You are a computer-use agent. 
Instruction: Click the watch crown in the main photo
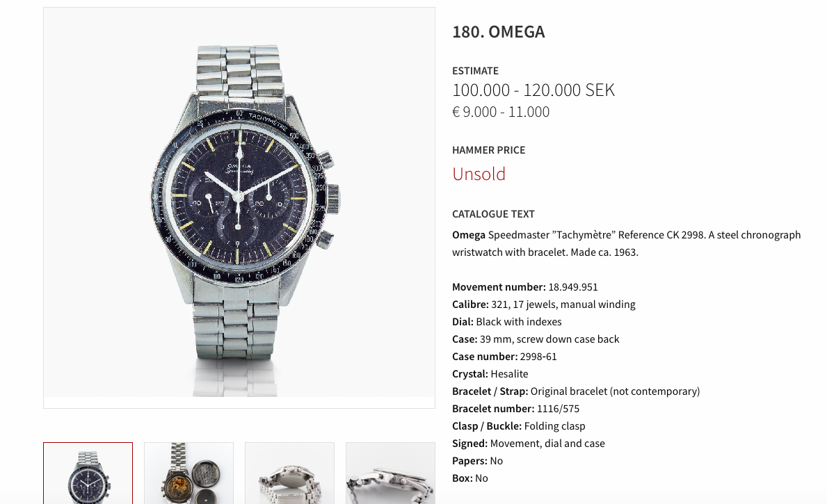[333, 199]
